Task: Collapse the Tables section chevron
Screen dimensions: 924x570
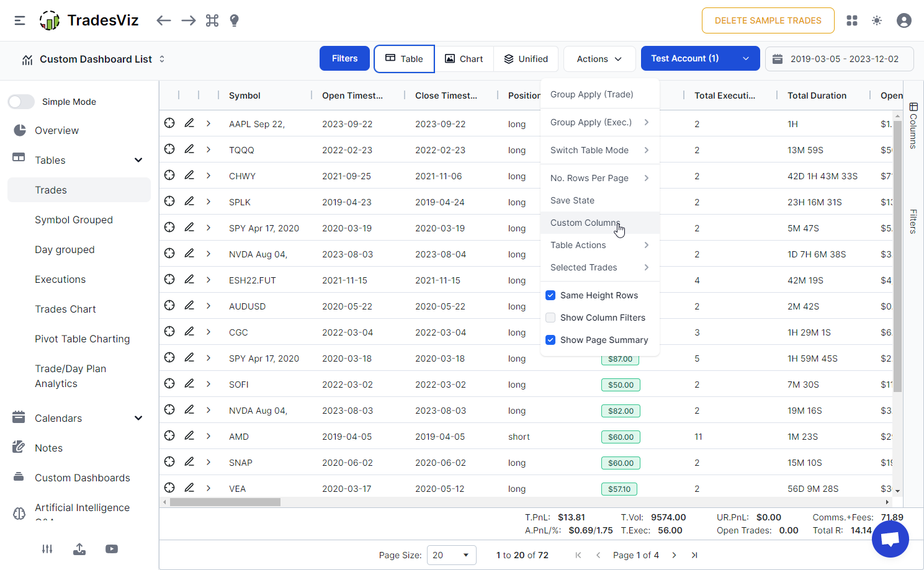Action: pyautogui.click(x=138, y=160)
